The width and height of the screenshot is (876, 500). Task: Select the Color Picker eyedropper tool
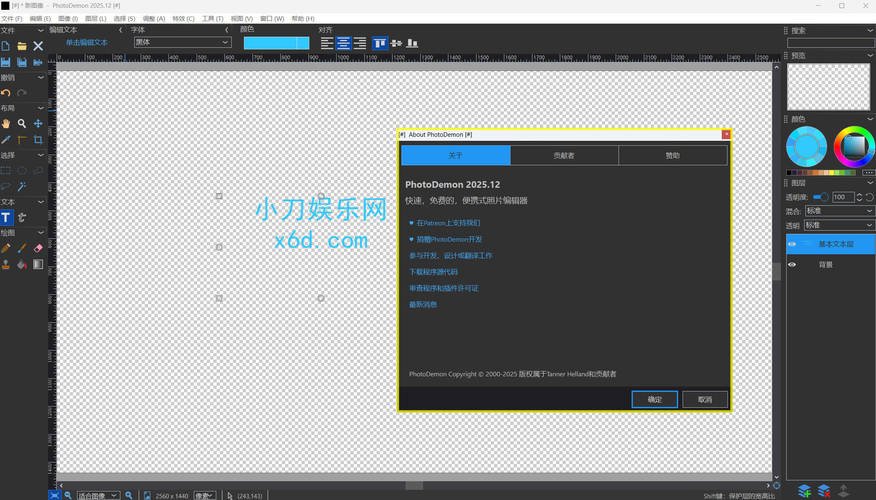coord(6,140)
